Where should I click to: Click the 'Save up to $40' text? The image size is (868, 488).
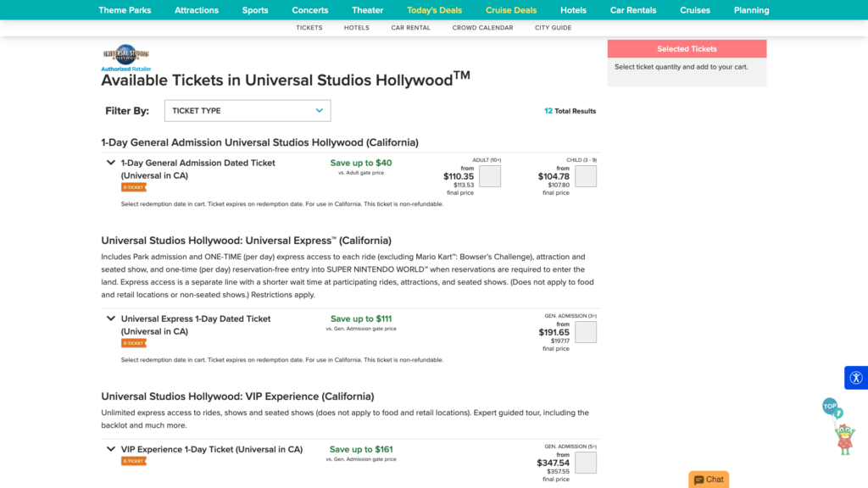[x=361, y=163]
